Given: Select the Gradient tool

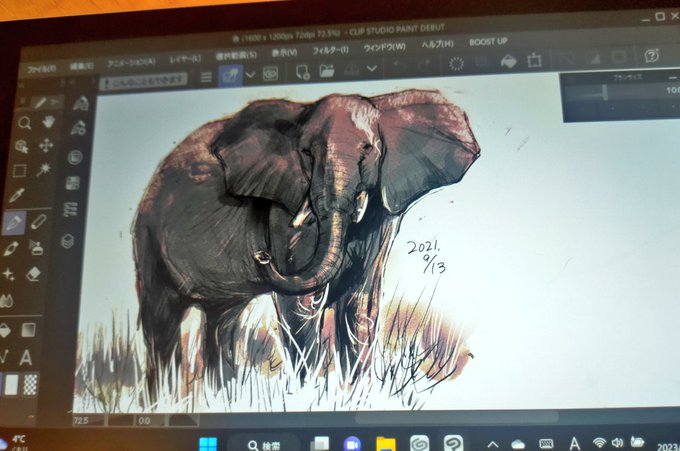Looking at the screenshot, I should [29, 330].
